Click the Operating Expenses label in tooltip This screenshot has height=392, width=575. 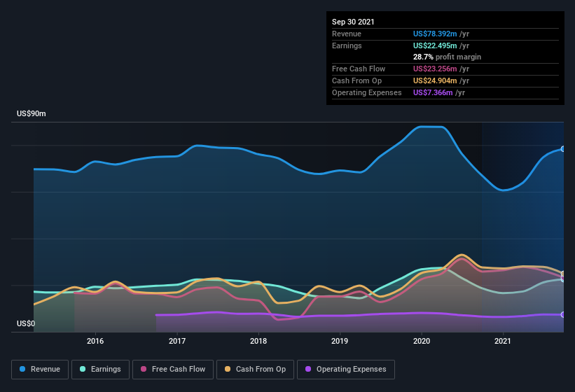367,92
